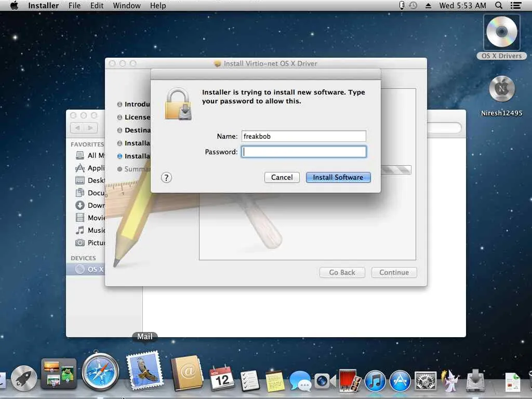Click the Time Machine menu bar icon
This screenshot has width=532, height=399.
click(413, 5)
